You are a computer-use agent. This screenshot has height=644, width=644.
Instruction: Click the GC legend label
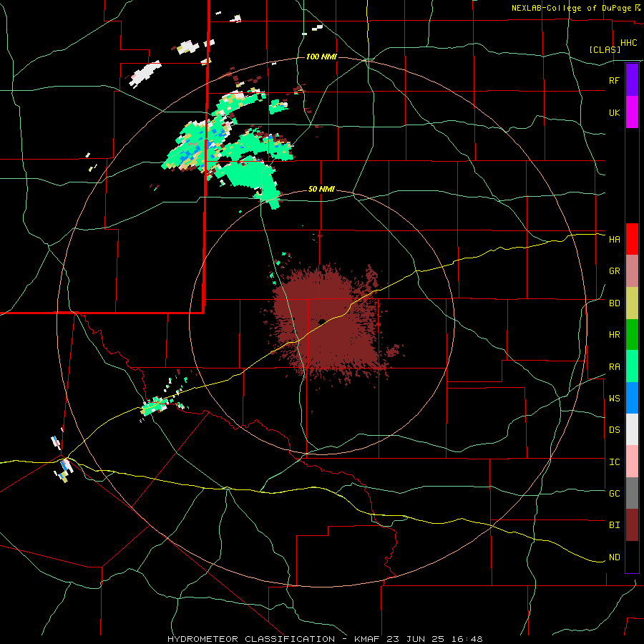(x=614, y=494)
